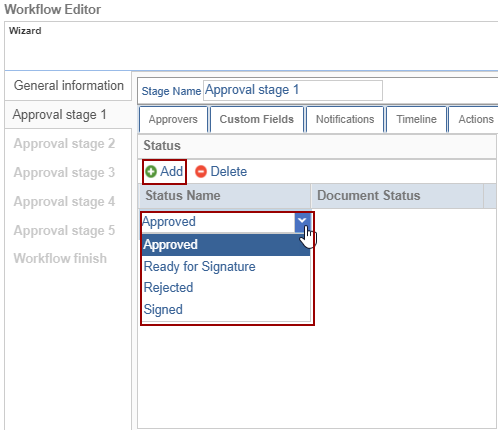Collapse the Status Name dropdown arrow
Viewport: 498px width, 430px height.
point(302,222)
